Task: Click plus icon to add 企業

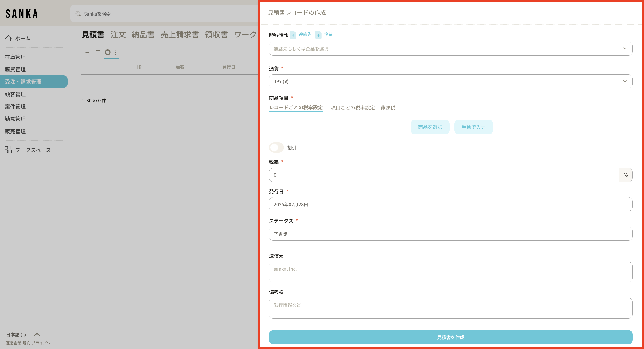Action: point(318,35)
